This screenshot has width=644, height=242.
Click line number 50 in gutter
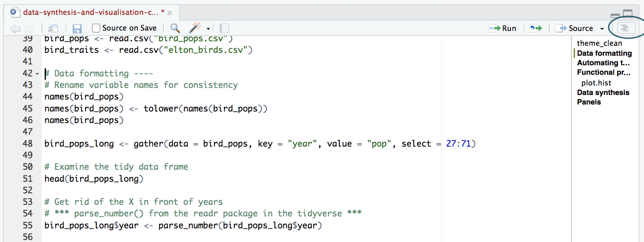point(27,167)
